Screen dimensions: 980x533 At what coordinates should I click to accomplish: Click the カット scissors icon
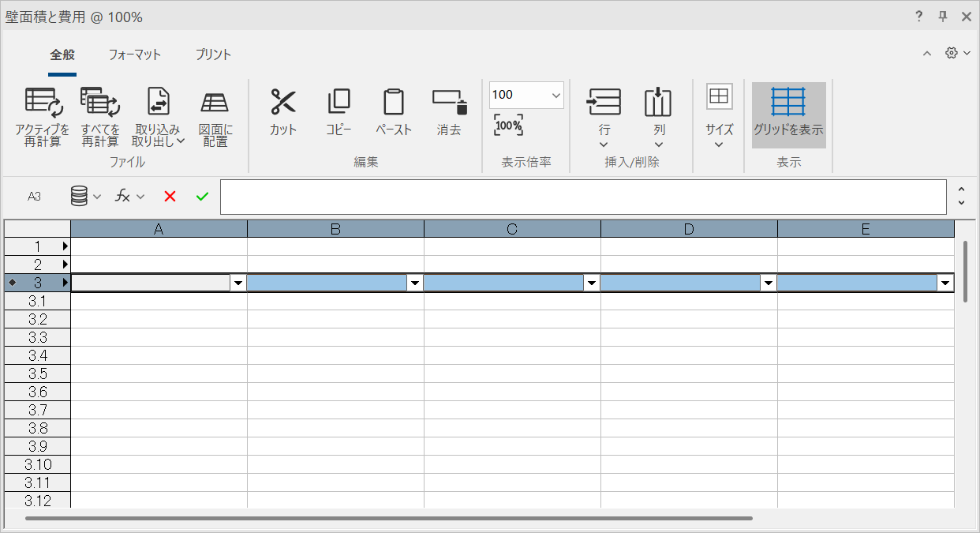tap(282, 103)
